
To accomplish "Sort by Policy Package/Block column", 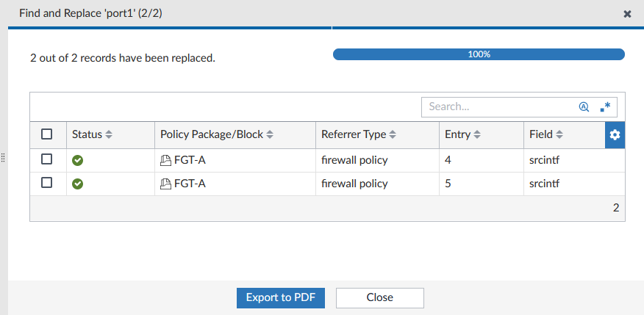I will pyautogui.click(x=217, y=135).
